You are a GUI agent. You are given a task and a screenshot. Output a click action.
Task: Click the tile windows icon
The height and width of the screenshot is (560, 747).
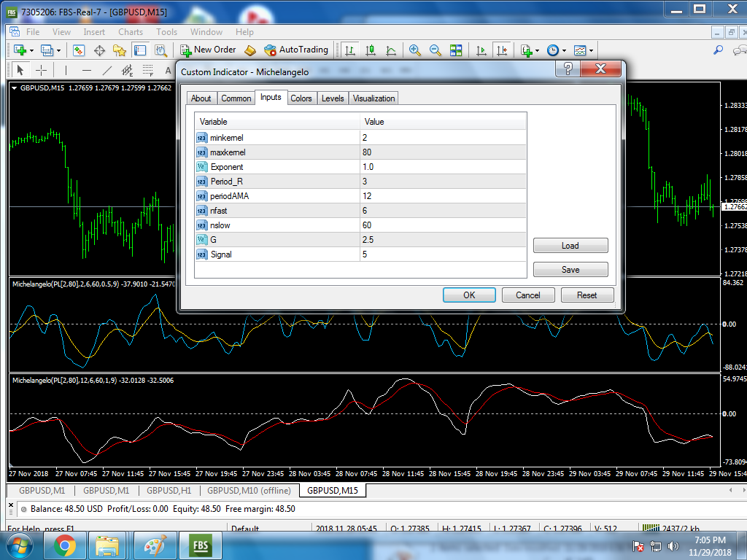[456, 50]
